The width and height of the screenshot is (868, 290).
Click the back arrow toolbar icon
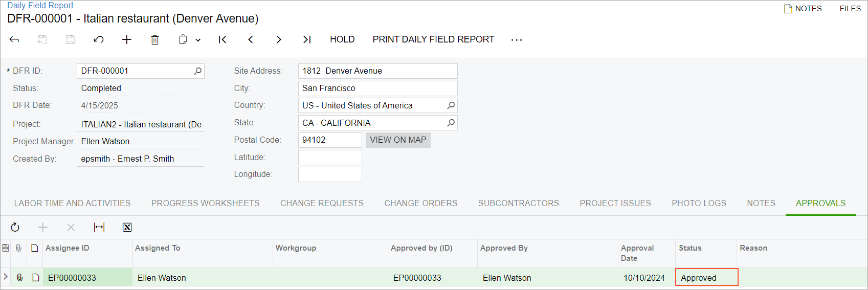click(x=14, y=39)
